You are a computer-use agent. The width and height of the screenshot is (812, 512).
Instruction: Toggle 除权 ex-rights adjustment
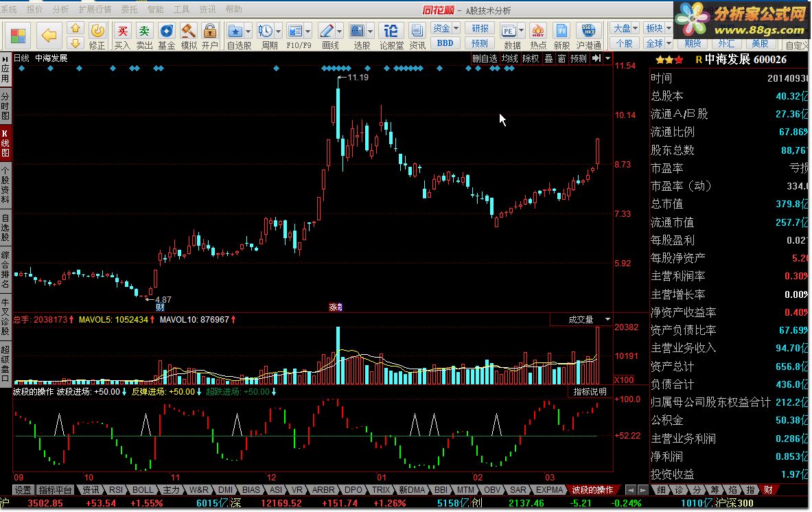click(x=531, y=58)
